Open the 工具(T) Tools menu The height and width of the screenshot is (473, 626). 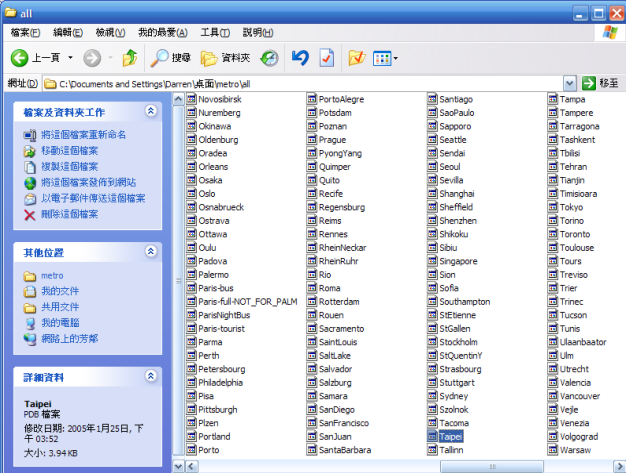215,33
